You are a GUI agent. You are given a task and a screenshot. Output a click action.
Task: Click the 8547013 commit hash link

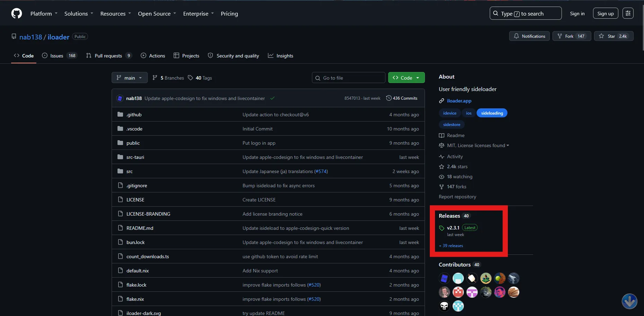click(x=352, y=98)
